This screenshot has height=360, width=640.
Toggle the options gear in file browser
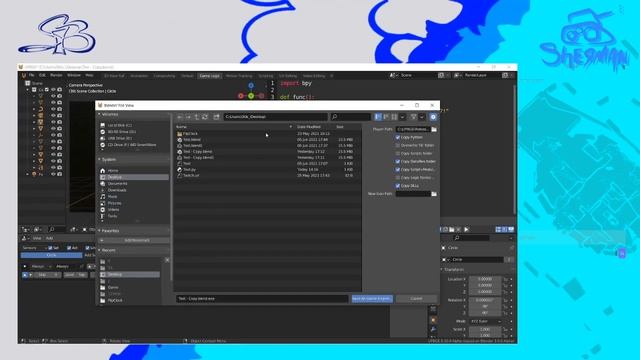433,117
